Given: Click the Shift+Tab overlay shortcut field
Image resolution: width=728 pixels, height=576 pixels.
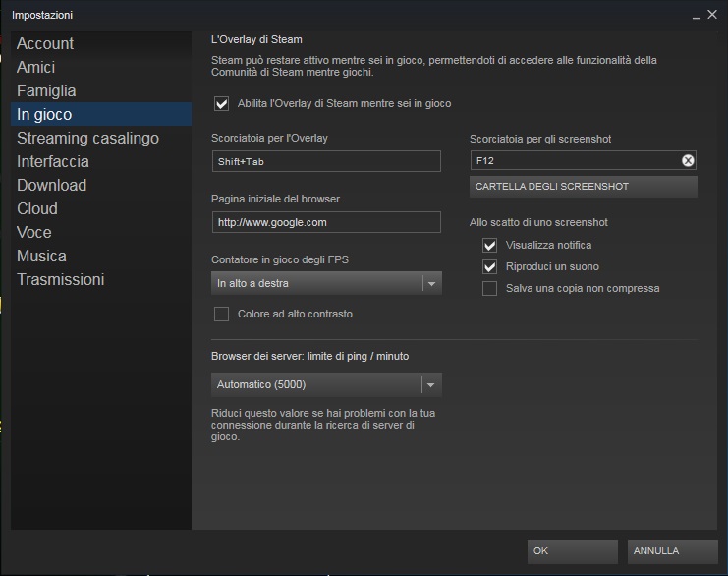Looking at the screenshot, I should click(x=326, y=161).
